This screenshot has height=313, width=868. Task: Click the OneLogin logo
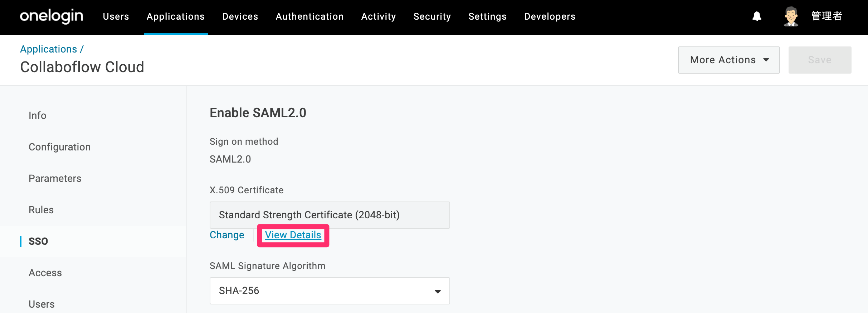pyautogui.click(x=52, y=16)
